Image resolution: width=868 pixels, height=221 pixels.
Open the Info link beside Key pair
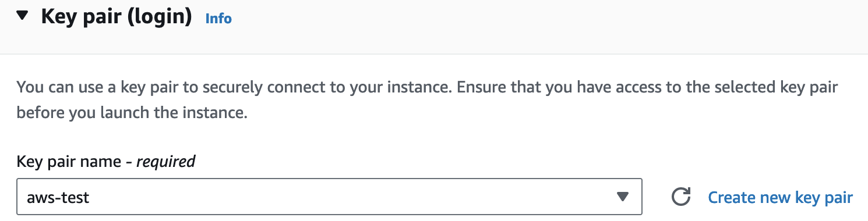(x=218, y=19)
